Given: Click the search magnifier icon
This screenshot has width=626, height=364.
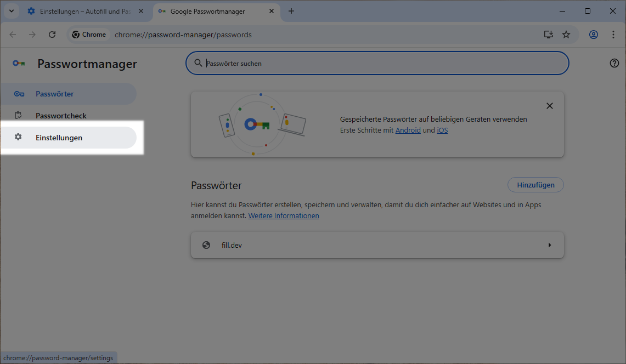Looking at the screenshot, I should click(198, 63).
